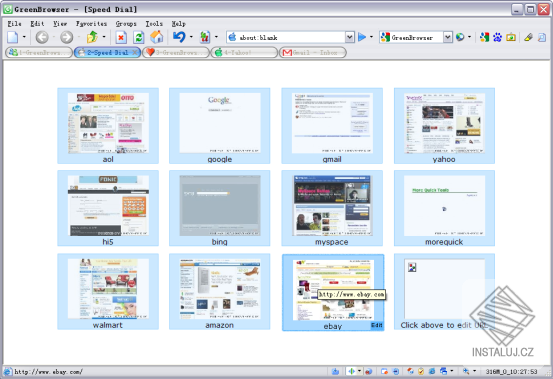Click the search globe icon
This screenshot has height=379, width=553.
[460, 37]
